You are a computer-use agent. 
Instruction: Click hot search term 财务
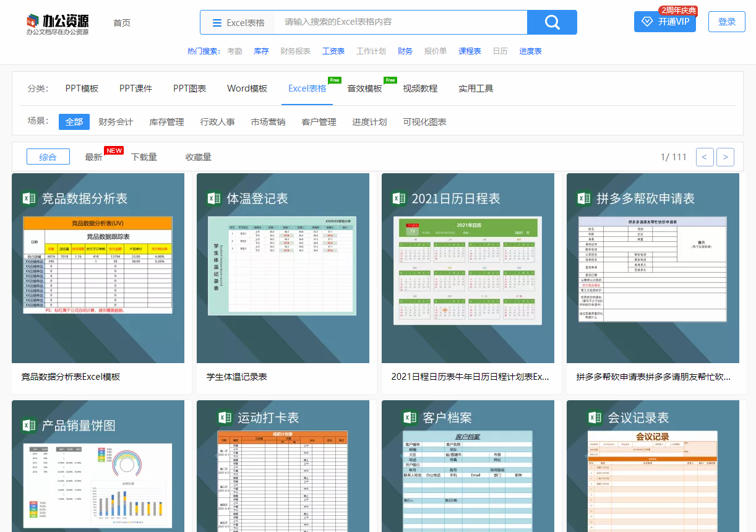(x=405, y=51)
